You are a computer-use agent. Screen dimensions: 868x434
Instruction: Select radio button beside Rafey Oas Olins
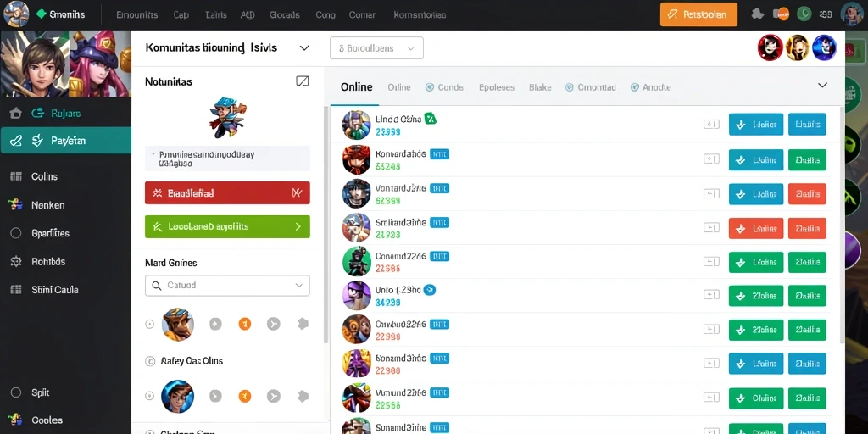[x=149, y=361]
